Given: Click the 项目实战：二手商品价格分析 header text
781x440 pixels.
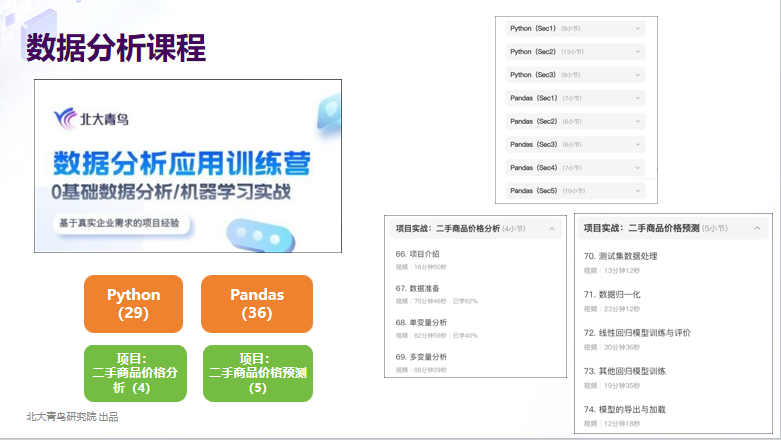Looking at the screenshot, I should click(x=448, y=229).
